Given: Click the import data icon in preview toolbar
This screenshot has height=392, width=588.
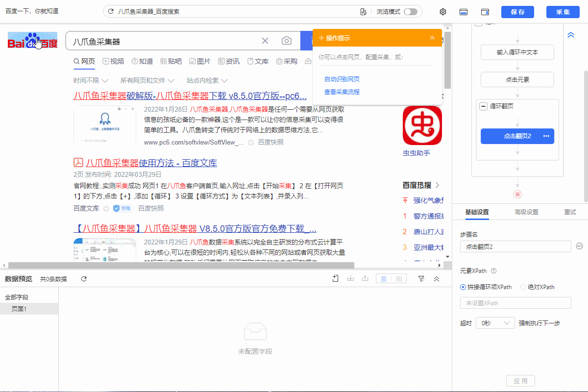Looking at the screenshot, I should tap(350, 279).
